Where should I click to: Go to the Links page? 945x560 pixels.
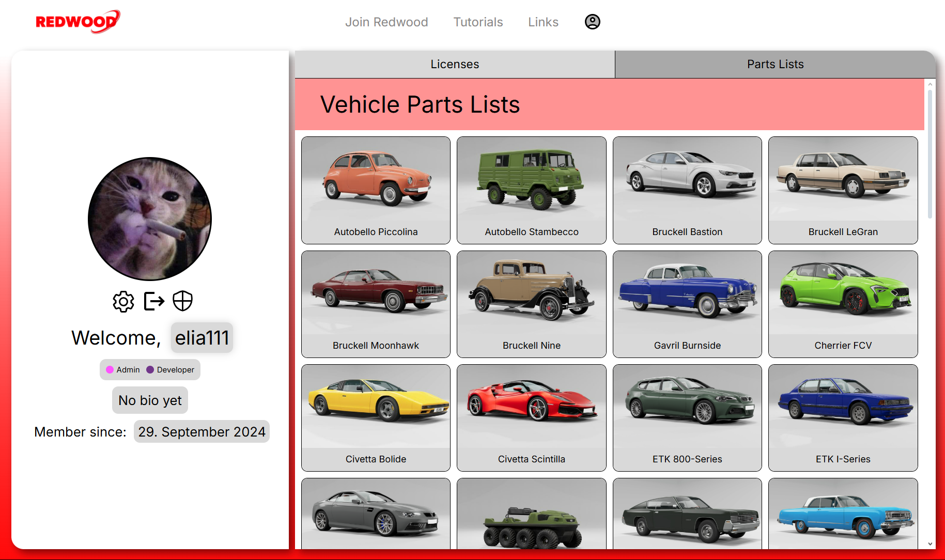pos(543,22)
